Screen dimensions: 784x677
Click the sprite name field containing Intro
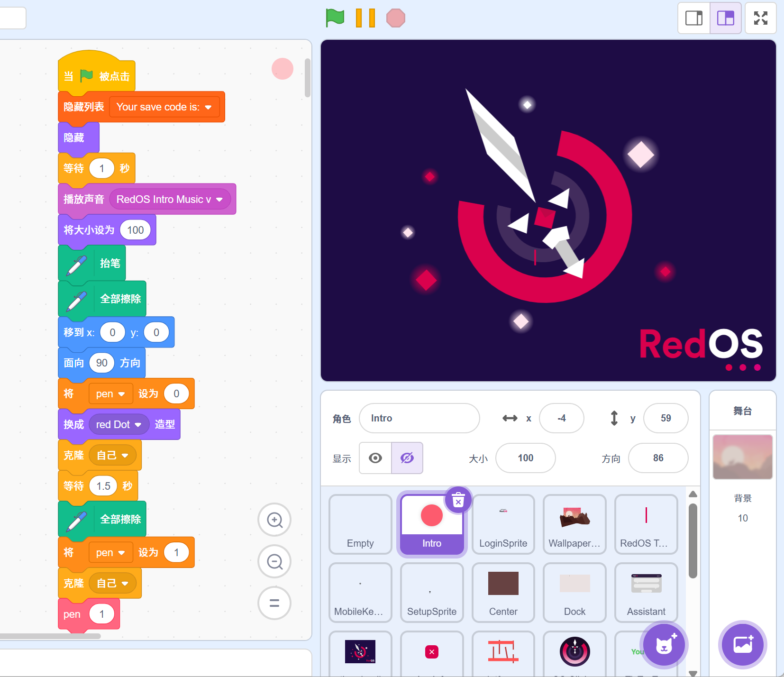(419, 418)
